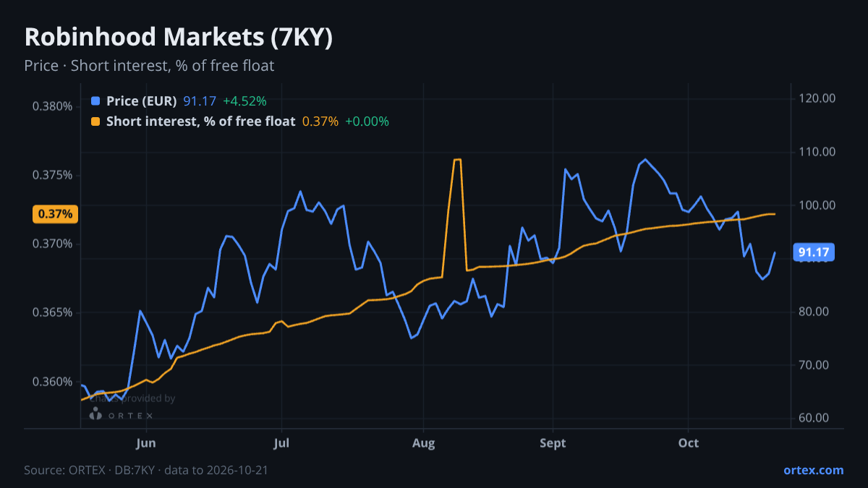This screenshot has height=488, width=868.
Task: Click the 'Sept' x-axis label
Action: coord(553,442)
